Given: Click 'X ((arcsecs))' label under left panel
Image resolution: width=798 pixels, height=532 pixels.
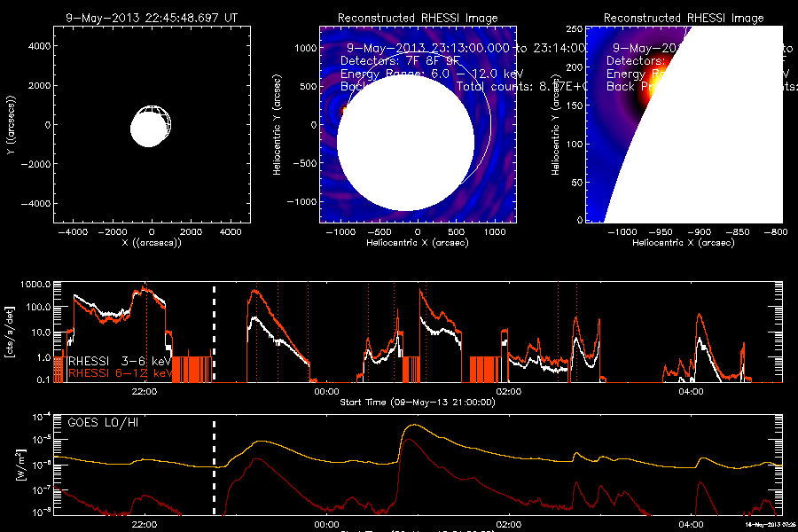Looking at the screenshot, I should [x=152, y=243].
